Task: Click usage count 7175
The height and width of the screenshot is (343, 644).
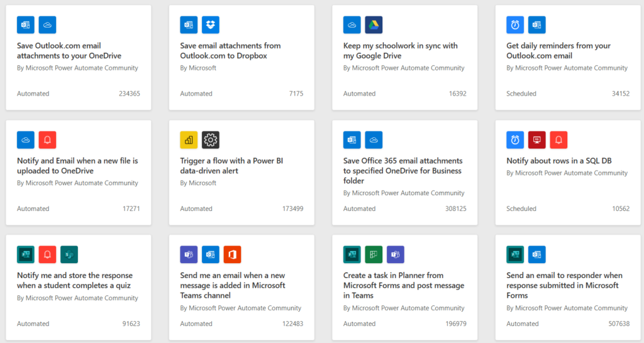Action: [x=296, y=94]
